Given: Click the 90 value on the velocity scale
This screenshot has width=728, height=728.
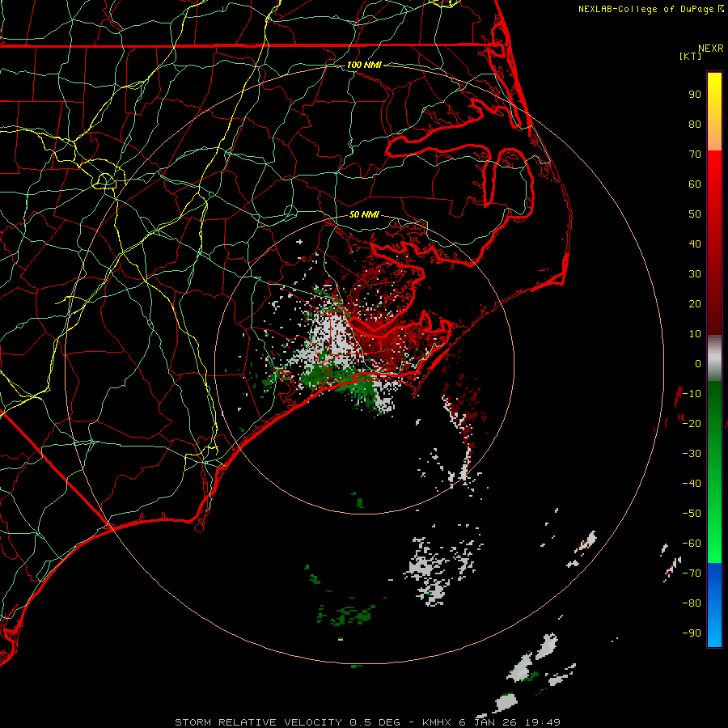Looking at the screenshot, I should (x=695, y=95).
